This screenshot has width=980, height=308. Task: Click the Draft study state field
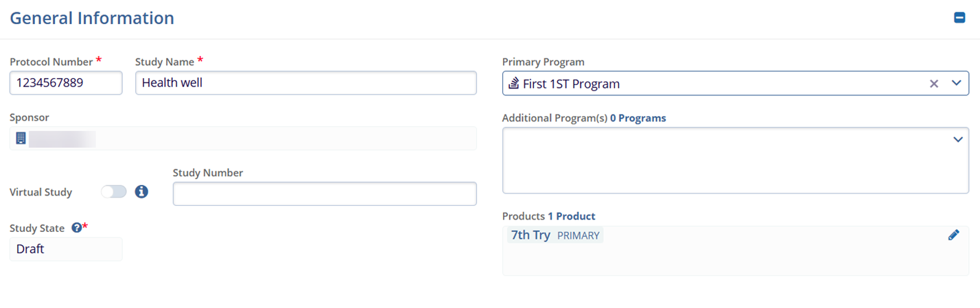pyautogui.click(x=66, y=249)
